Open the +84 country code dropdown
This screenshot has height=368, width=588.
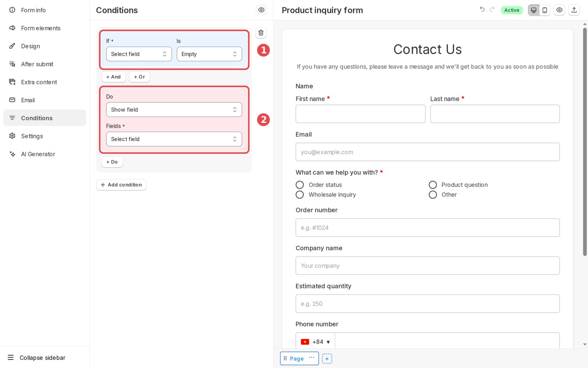[x=316, y=342]
